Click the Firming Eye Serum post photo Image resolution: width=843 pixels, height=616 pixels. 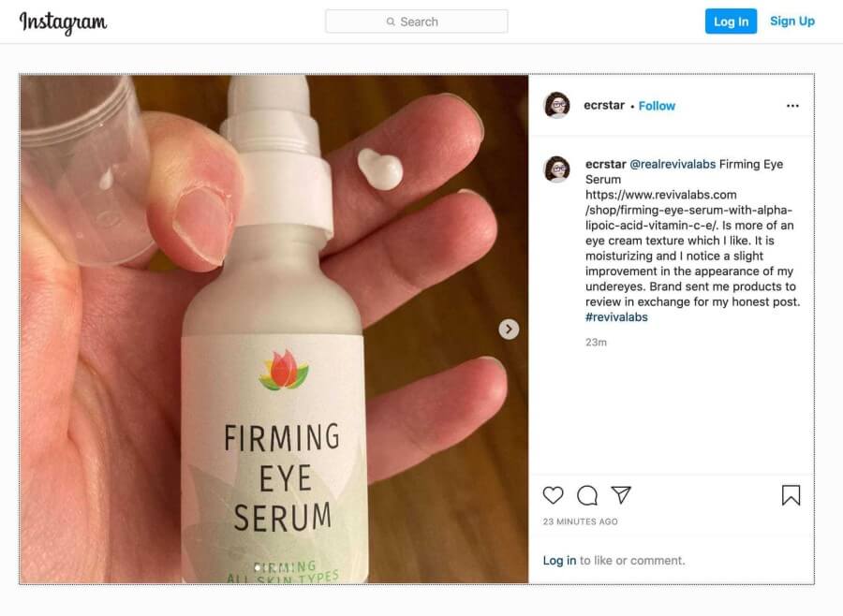point(274,329)
